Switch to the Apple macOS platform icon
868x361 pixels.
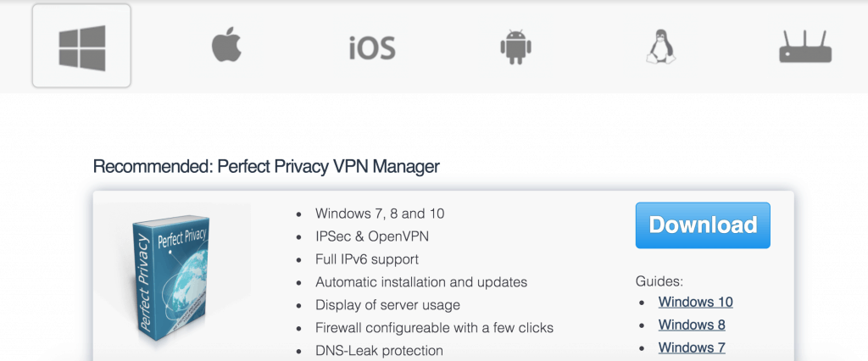[x=226, y=46]
